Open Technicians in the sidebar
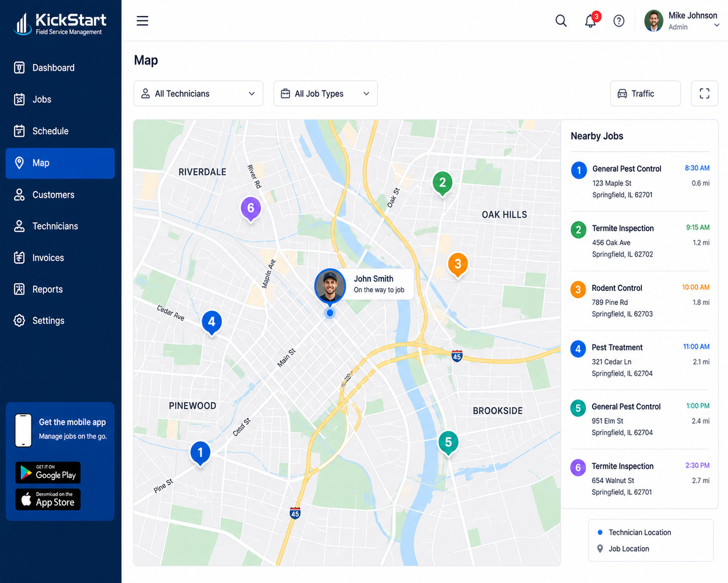Screen dimensions: 728x583 pos(60,226)
